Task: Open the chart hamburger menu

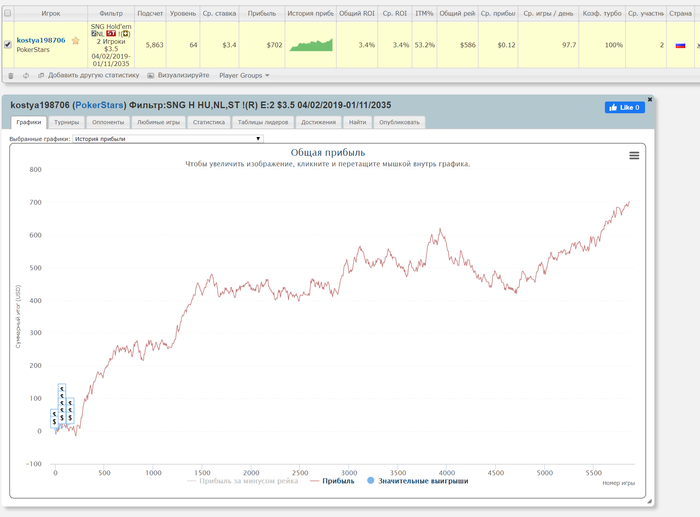Action: (634, 155)
